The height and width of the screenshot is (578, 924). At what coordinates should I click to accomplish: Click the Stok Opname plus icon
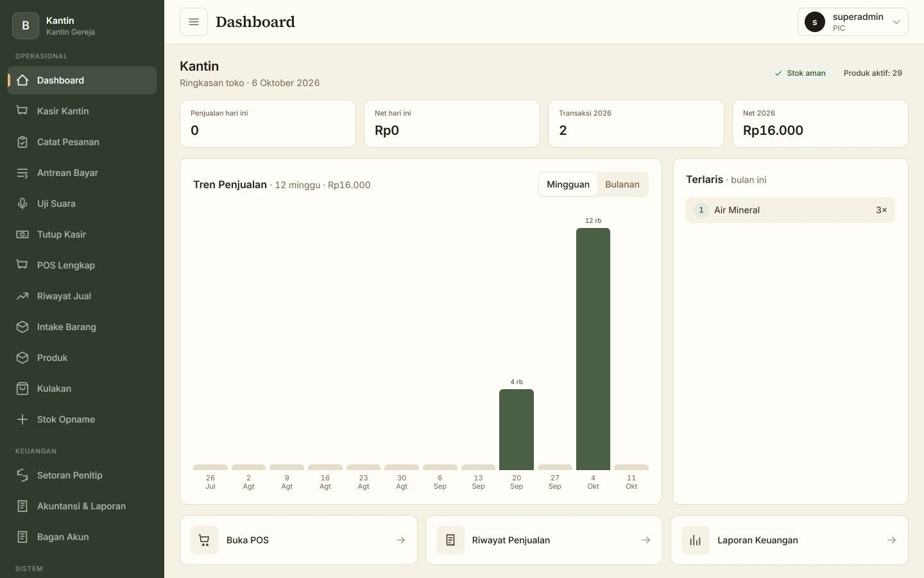(22, 419)
